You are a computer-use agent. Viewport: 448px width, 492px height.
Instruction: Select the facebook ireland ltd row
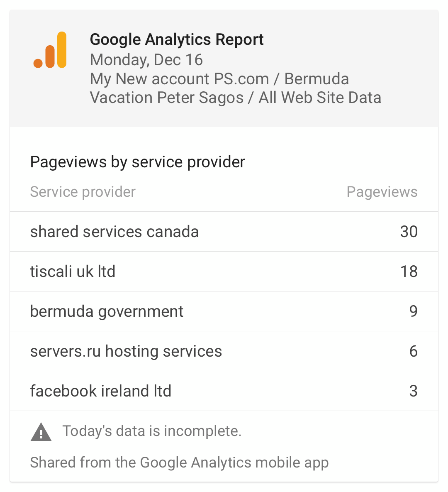coord(224,391)
